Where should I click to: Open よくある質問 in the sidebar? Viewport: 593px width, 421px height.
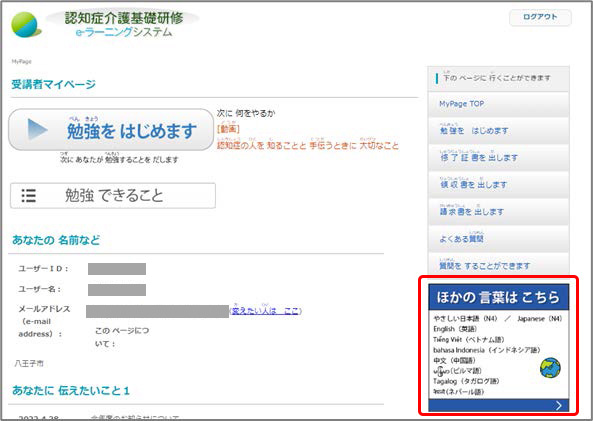(498, 239)
